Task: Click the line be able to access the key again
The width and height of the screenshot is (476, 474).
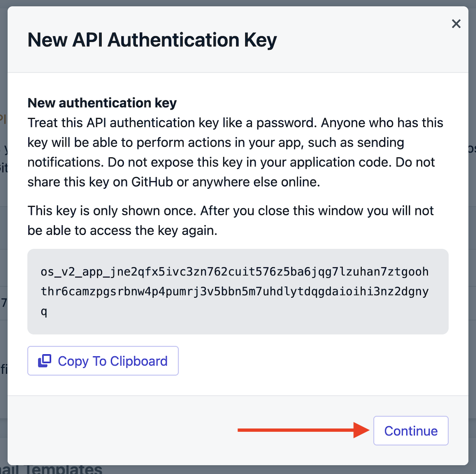Action: click(x=122, y=231)
